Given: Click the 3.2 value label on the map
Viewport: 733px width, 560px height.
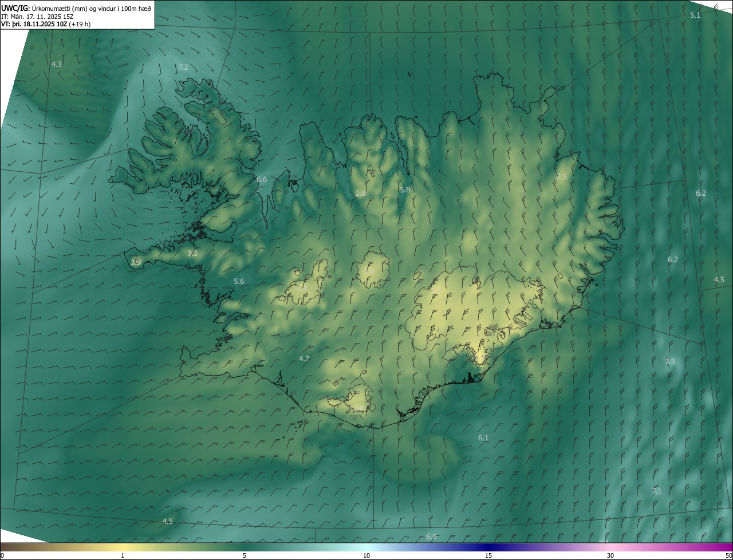Looking at the screenshot, I should (x=193, y=253).
